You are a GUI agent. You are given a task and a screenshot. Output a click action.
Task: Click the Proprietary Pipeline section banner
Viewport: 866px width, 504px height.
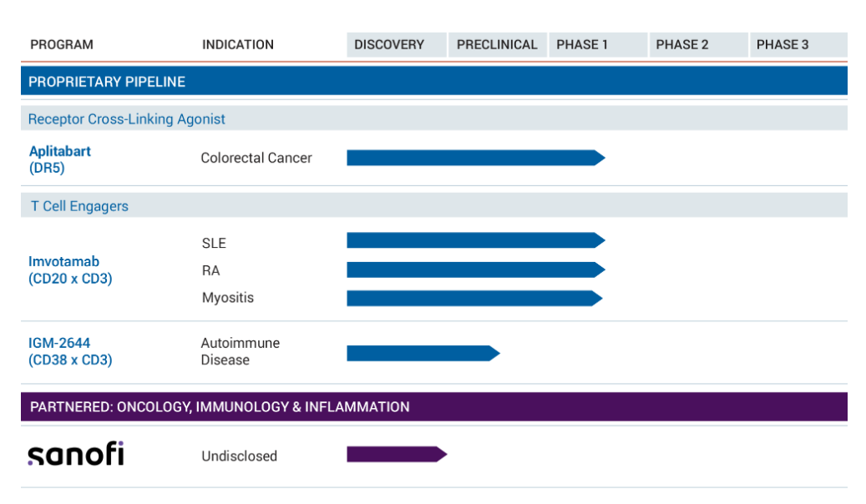(x=433, y=82)
